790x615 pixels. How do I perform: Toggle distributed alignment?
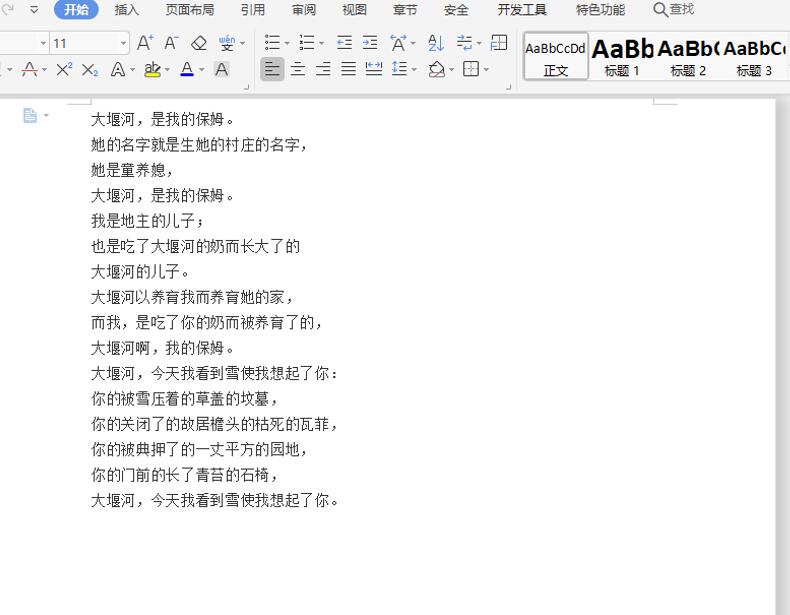tap(373, 69)
